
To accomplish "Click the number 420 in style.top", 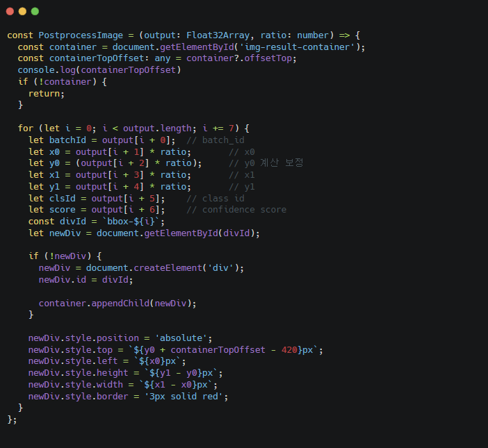I will [x=289, y=350].
